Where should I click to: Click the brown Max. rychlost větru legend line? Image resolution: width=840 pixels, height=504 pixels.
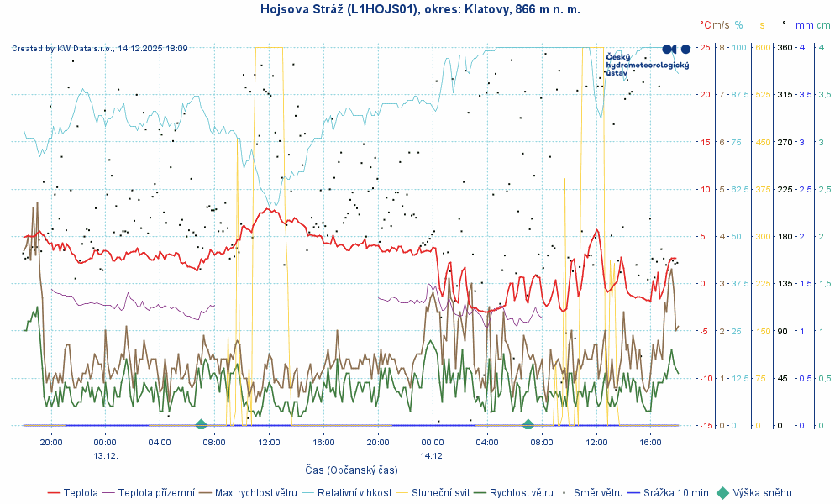point(206,493)
